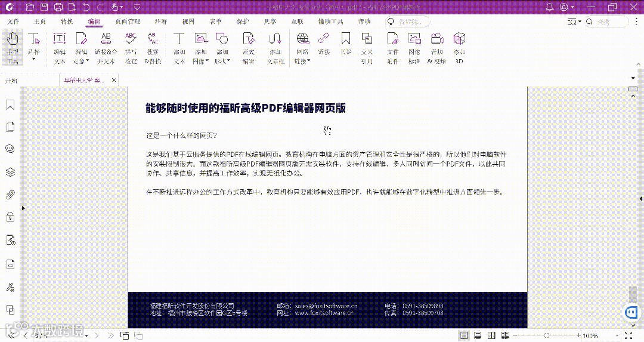Open the Layers side panel
Screen dimensions: 644x342
(10, 172)
